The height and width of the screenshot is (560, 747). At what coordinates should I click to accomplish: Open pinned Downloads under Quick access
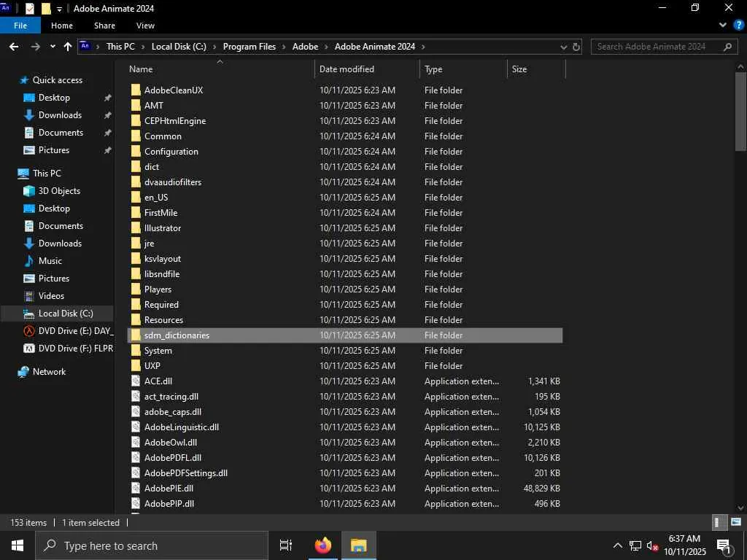pos(60,115)
